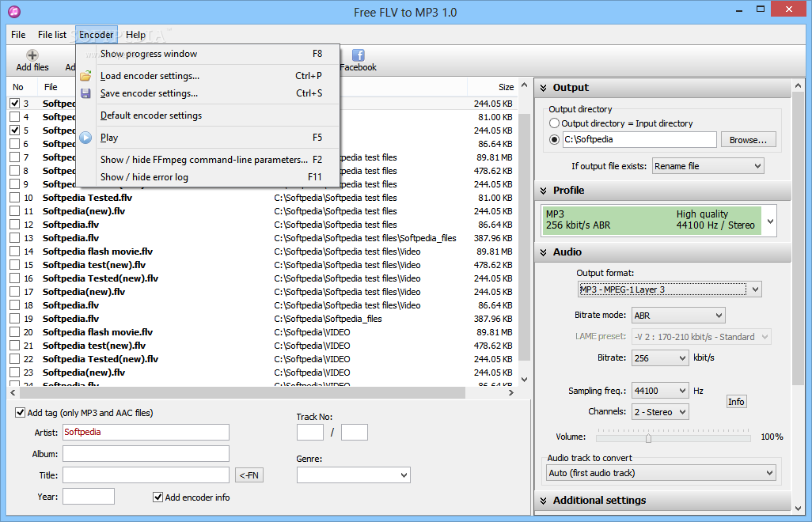Viewport: 812px width, 522px height.
Task: Click the blue Play icon in menu
Action: (x=85, y=138)
